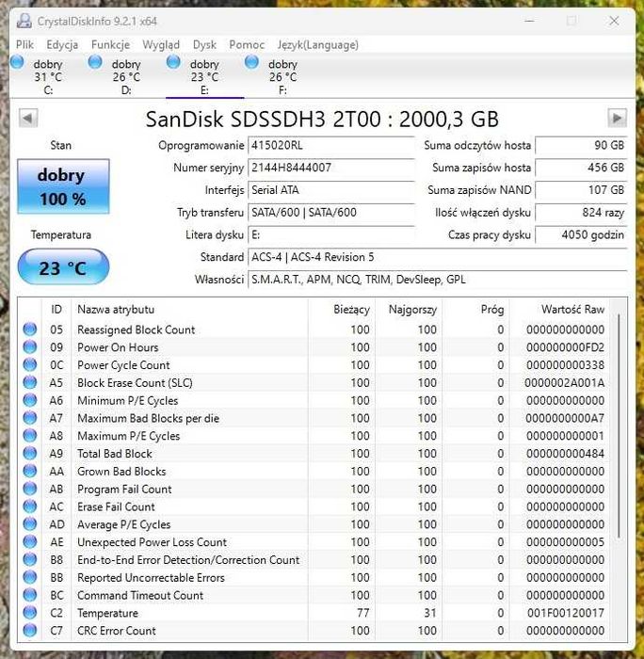
Task: Click status orb for Total Bad Block
Action: coord(30,453)
